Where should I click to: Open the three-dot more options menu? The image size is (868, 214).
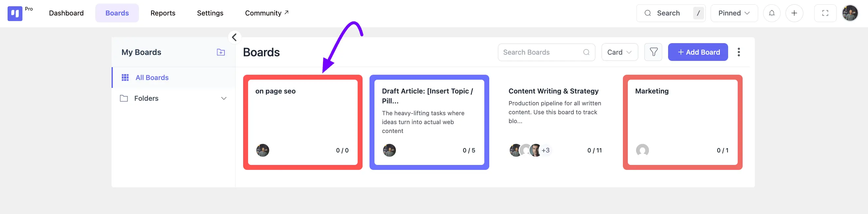click(x=739, y=52)
